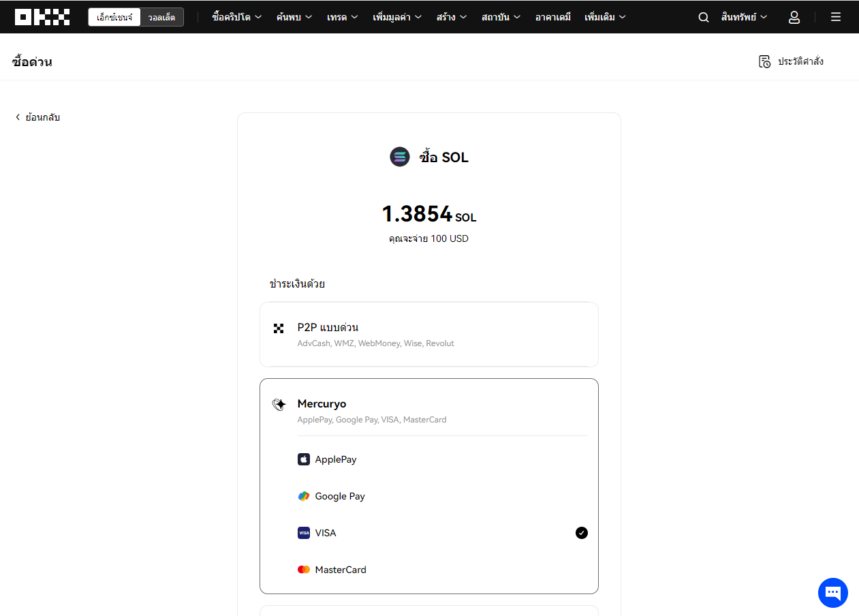This screenshot has width=859, height=616.
Task: Click the ApplePay logo icon
Action: pos(304,459)
